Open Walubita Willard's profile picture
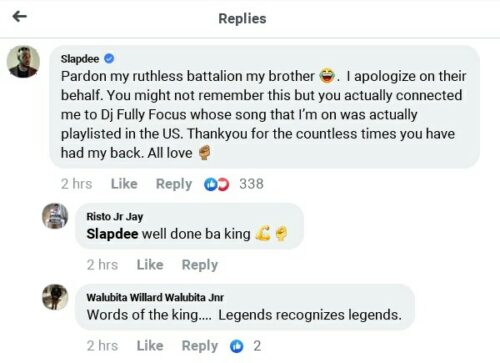Screen dimensions: 500x363 pos(55,297)
